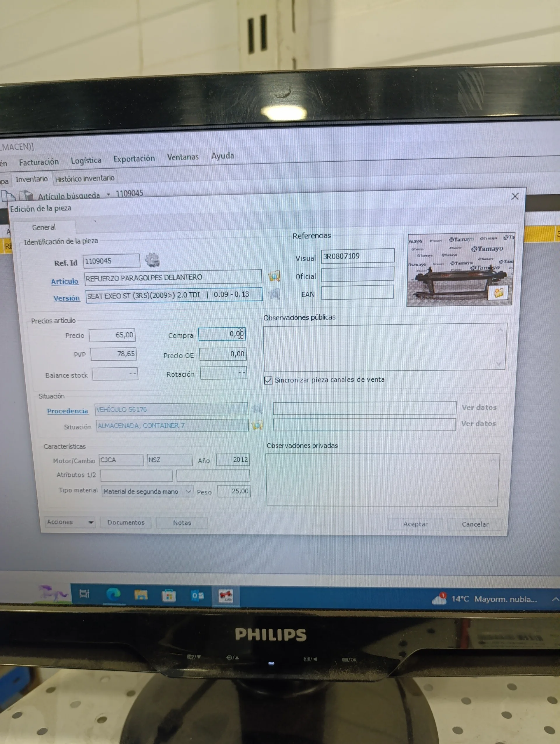The width and height of the screenshot is (560, 744).
Task: Click the Cambio field containing NSZ
Action: (x=170, y=460)
